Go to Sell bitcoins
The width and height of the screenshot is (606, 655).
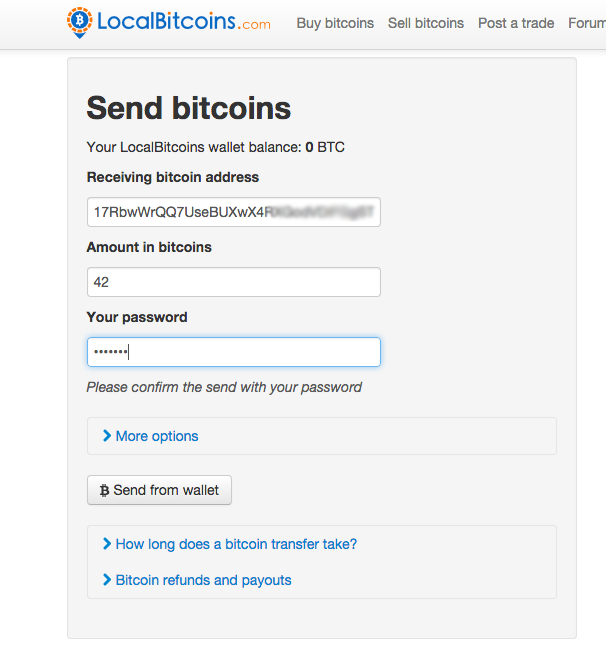coord(426,23)
